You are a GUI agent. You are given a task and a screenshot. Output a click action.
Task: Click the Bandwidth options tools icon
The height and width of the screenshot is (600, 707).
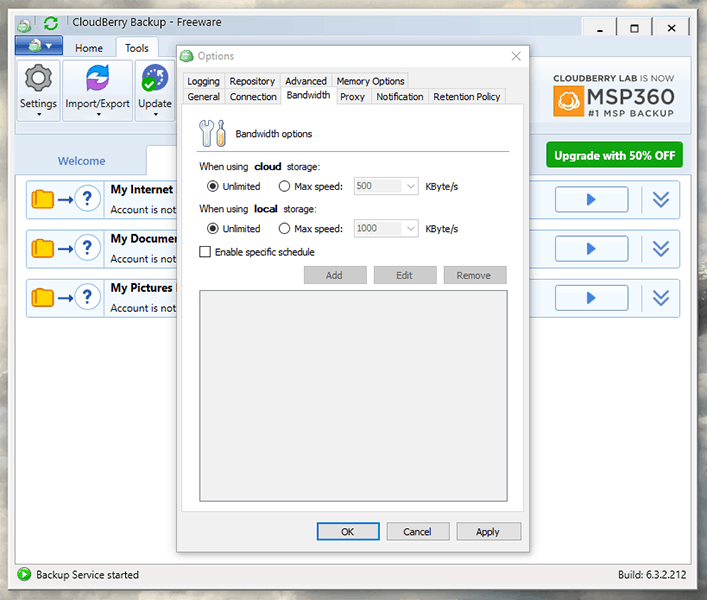click(212, 133)
